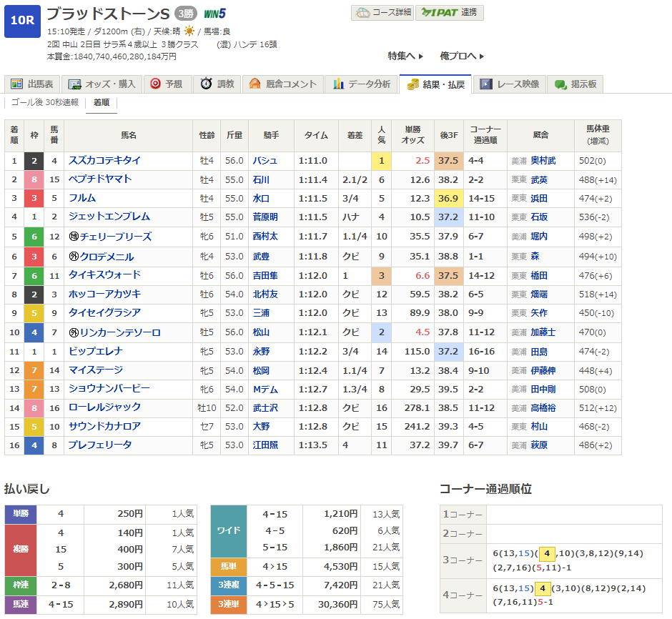Image resolution: width=672 pixels, height=619 pixels.
Task: Open jockey link 武豊
Action: (262, 257)
